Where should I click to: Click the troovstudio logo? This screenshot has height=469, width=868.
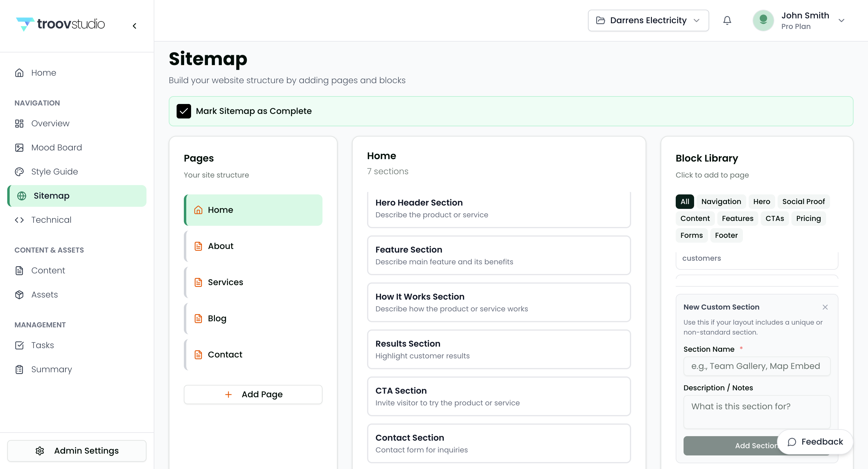61,24
